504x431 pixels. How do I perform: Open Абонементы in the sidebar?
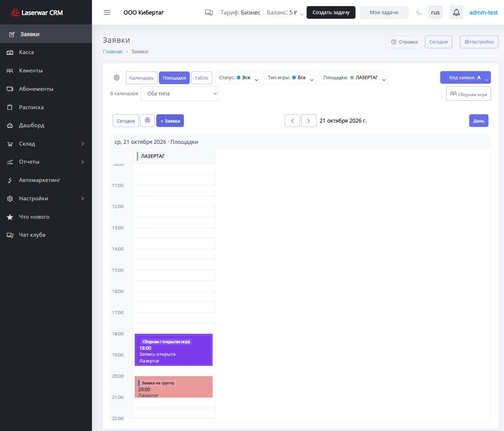[x=46, y=89]
